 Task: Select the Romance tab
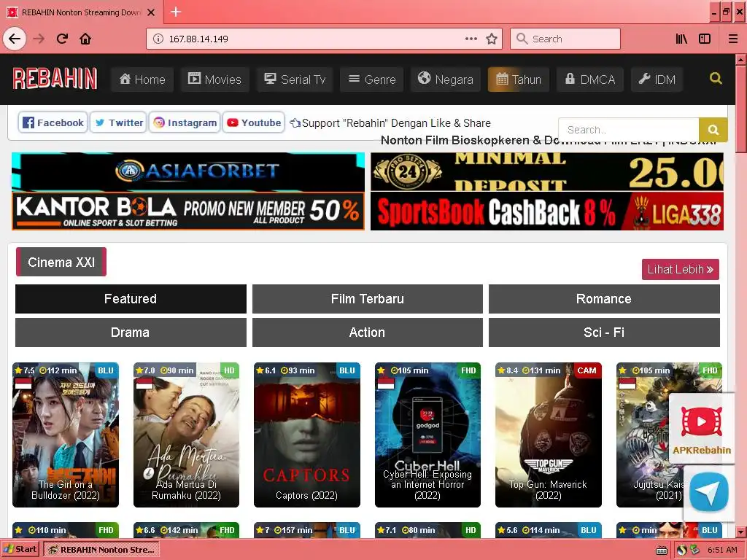[604, 299]
